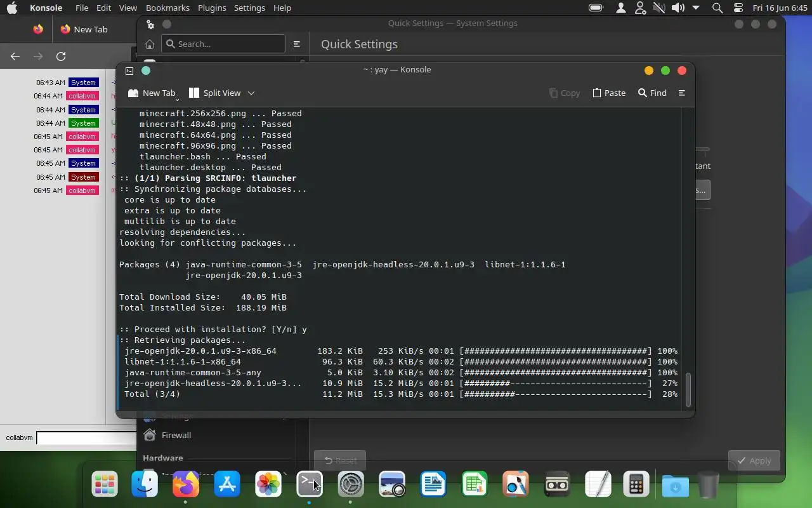Open System Settings gear in the dock
Screen dimensions: 812x508
click(x=351, y=485)
